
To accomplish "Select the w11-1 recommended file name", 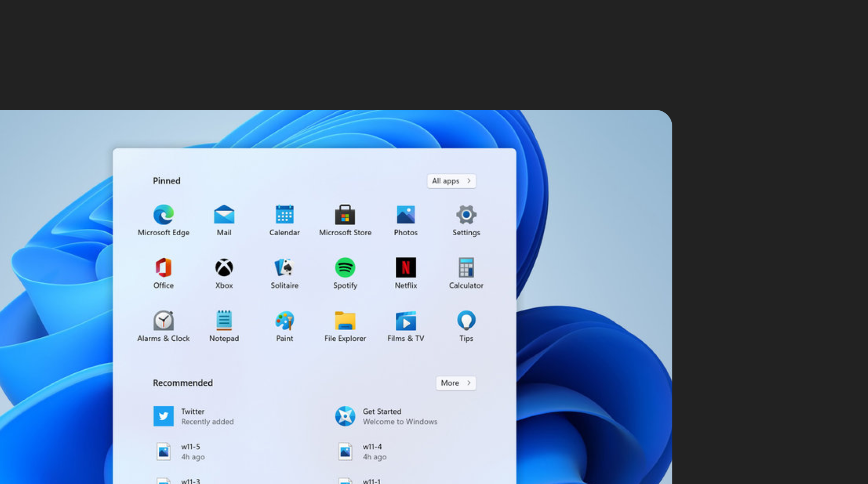I will (x=372, y=481).
